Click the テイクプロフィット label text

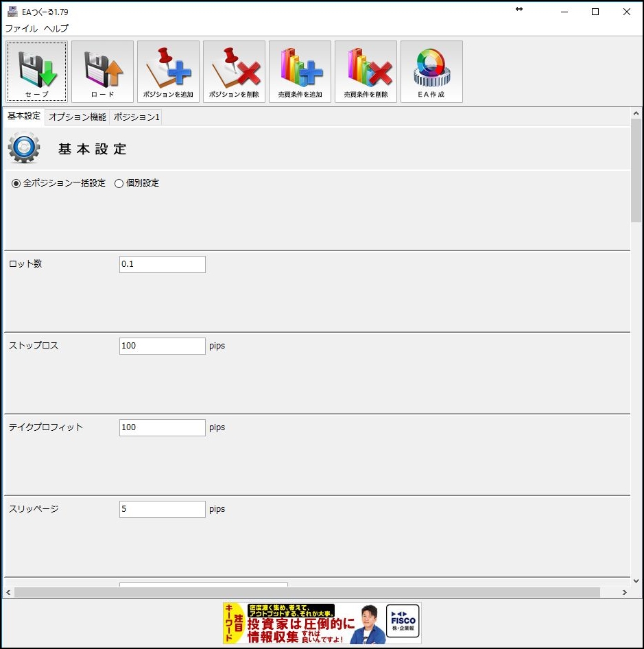point(46,427)
